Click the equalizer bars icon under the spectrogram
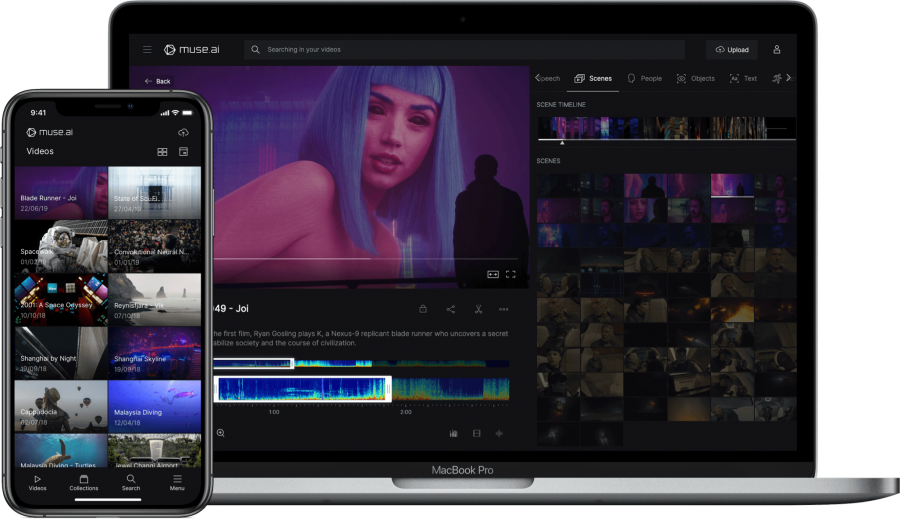 tap(453, 433)
